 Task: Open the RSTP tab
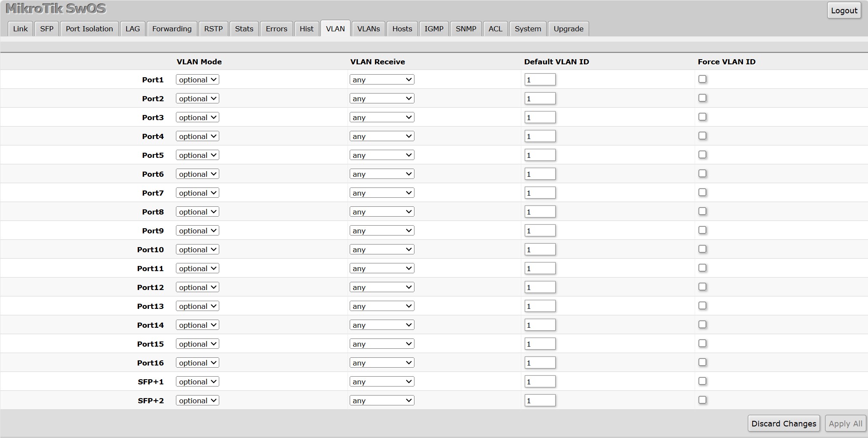[x=213, y=29]
